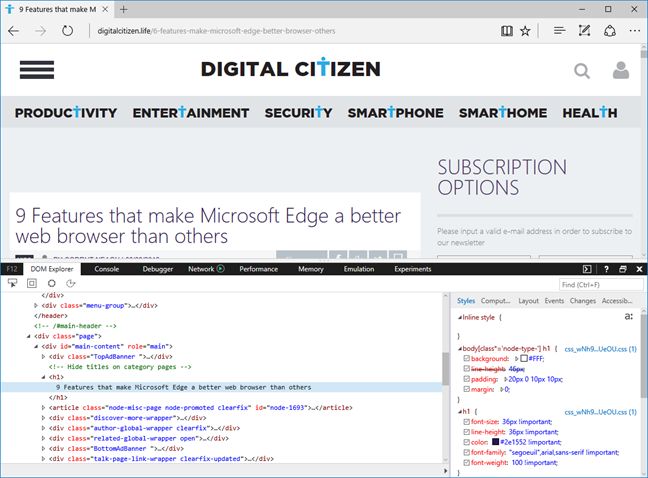This screenshot has width=648, height=478.
Task: Refresh the current page
Action: (67, 31)
